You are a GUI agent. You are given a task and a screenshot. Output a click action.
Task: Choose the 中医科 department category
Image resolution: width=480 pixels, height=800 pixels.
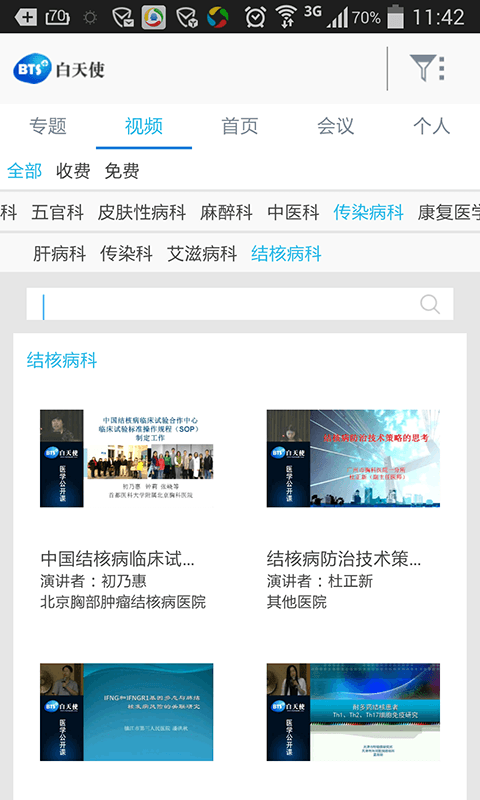tap(293, 212)
